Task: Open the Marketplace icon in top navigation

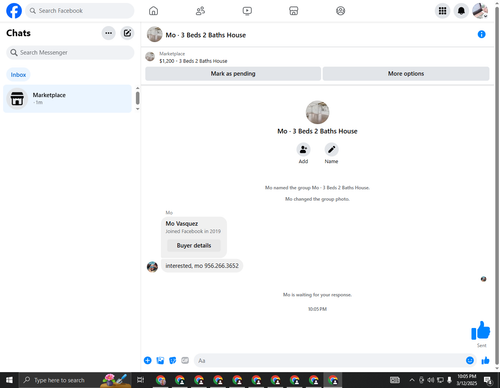Action: pyautogui.click(x=294, y=11)
